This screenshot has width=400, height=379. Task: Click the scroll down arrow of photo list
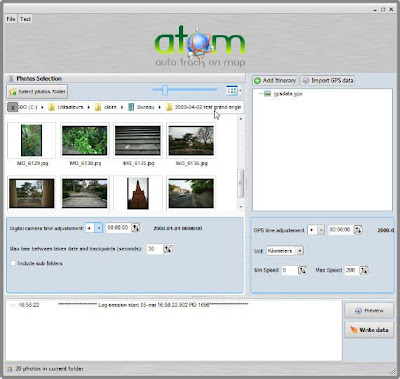point(241,207)
